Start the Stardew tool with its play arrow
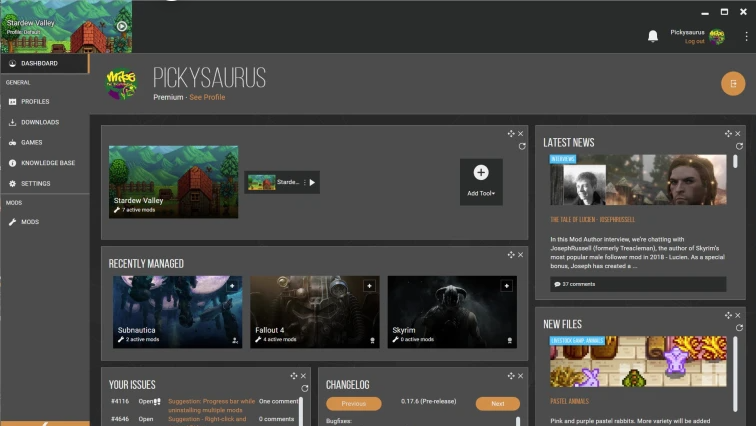The image size is (756, 426). (312, 182)
